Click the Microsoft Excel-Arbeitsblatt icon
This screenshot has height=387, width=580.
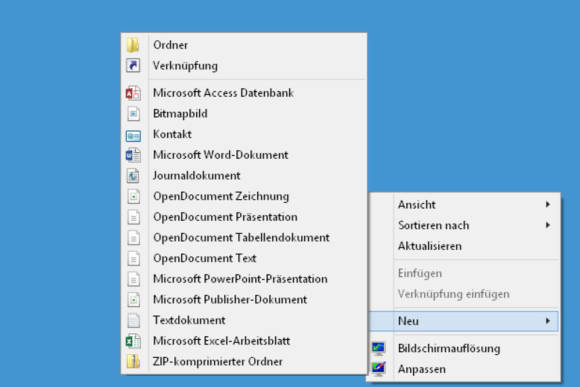tap(133, 341)
